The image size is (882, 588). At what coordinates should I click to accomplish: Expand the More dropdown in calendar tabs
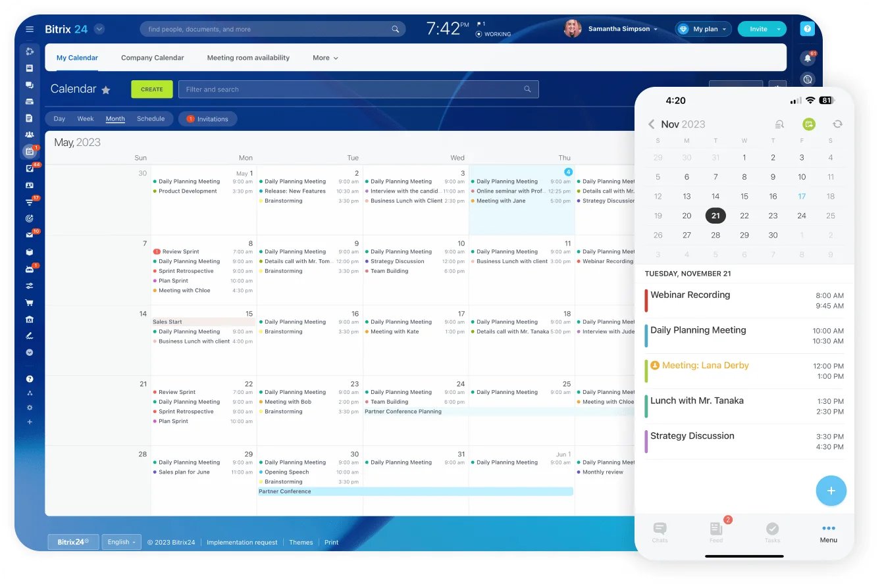325,58
